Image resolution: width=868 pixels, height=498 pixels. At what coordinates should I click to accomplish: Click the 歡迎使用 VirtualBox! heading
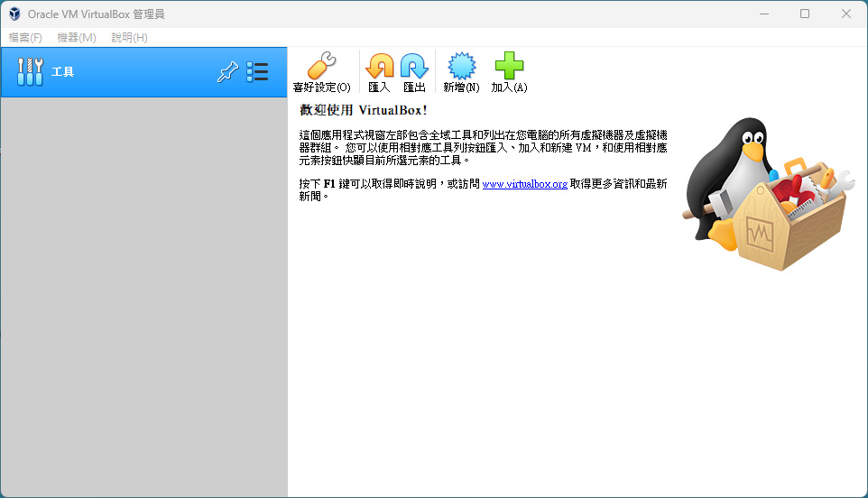click(363, 110)
